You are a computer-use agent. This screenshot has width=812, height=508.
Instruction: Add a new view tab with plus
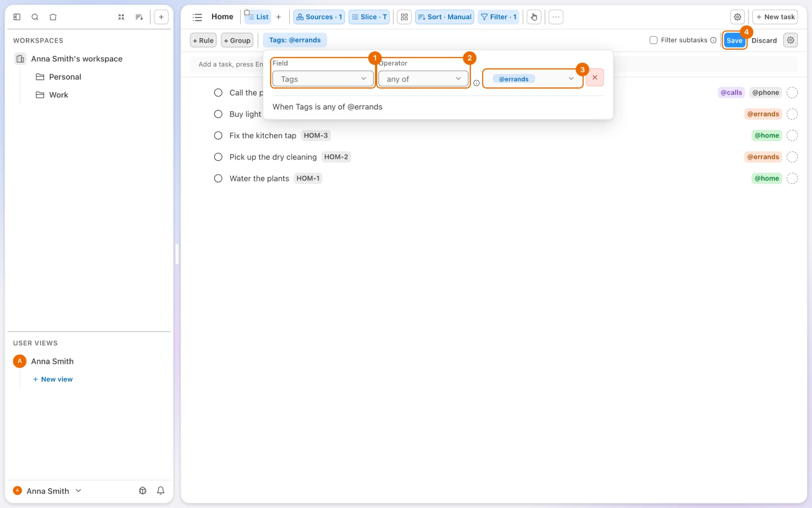click(x=279, y=17)
